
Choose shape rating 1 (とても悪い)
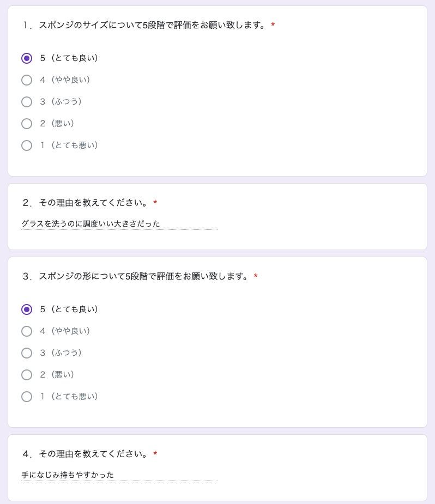pos(27,397)
